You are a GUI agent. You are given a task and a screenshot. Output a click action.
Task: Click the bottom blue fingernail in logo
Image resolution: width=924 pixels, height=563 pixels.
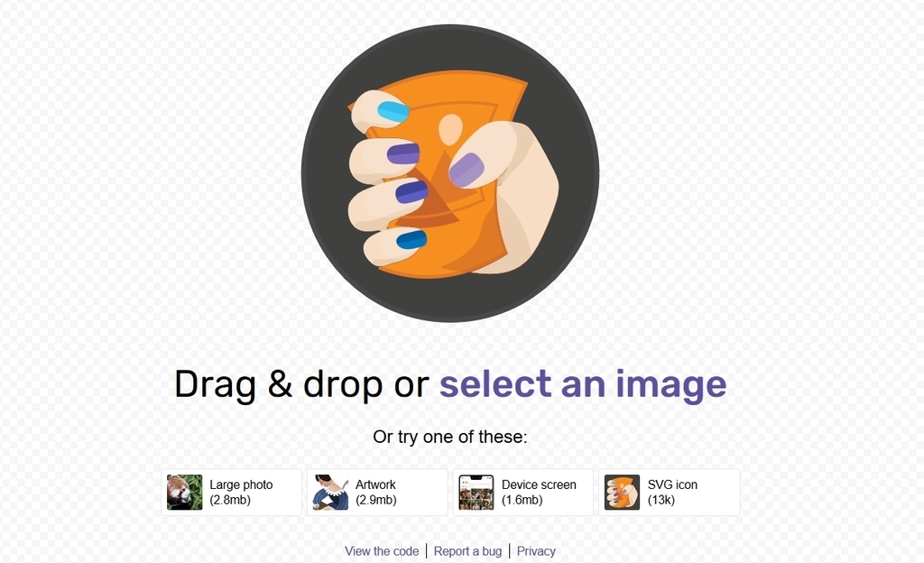coord(411,240)
